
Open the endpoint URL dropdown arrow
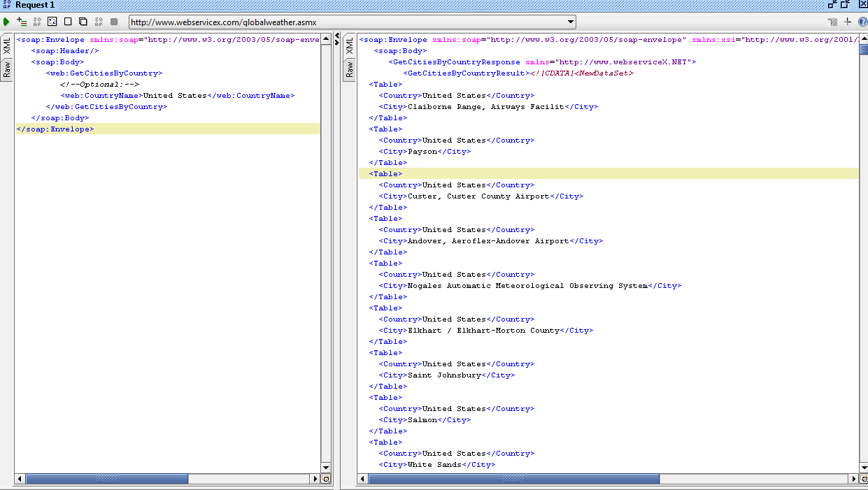[x=571, y=22]
